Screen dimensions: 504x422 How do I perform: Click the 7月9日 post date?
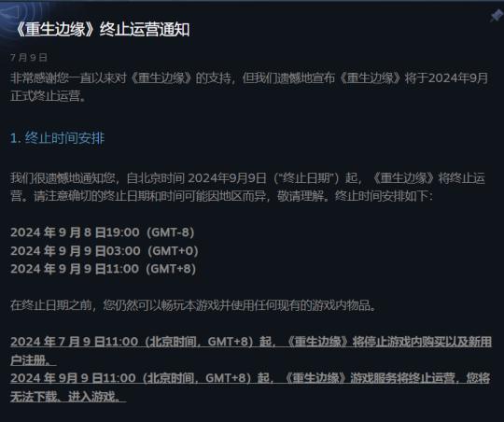click(x=29, y=58)
